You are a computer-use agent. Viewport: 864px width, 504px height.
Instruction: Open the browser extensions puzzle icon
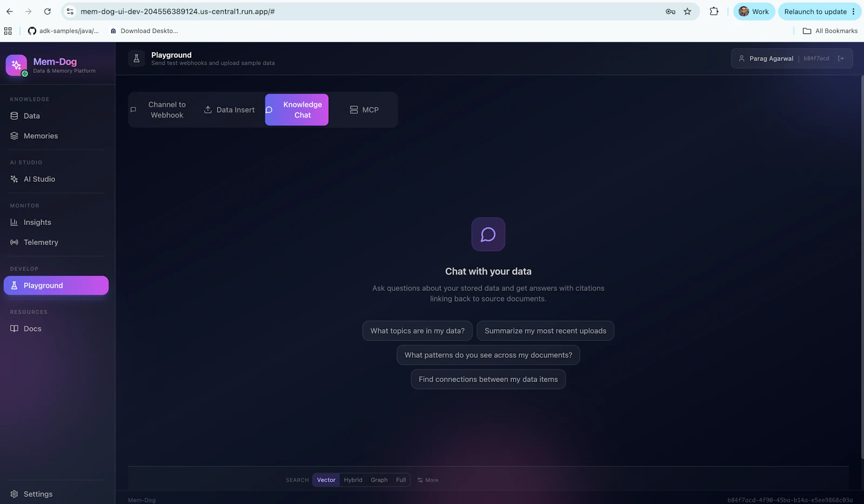click(714, 11)
